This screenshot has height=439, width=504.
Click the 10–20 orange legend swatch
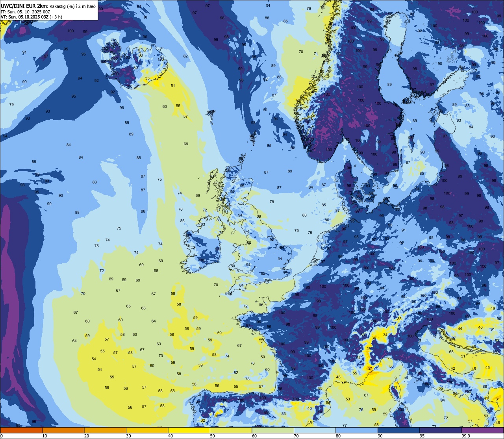point(63,430)
